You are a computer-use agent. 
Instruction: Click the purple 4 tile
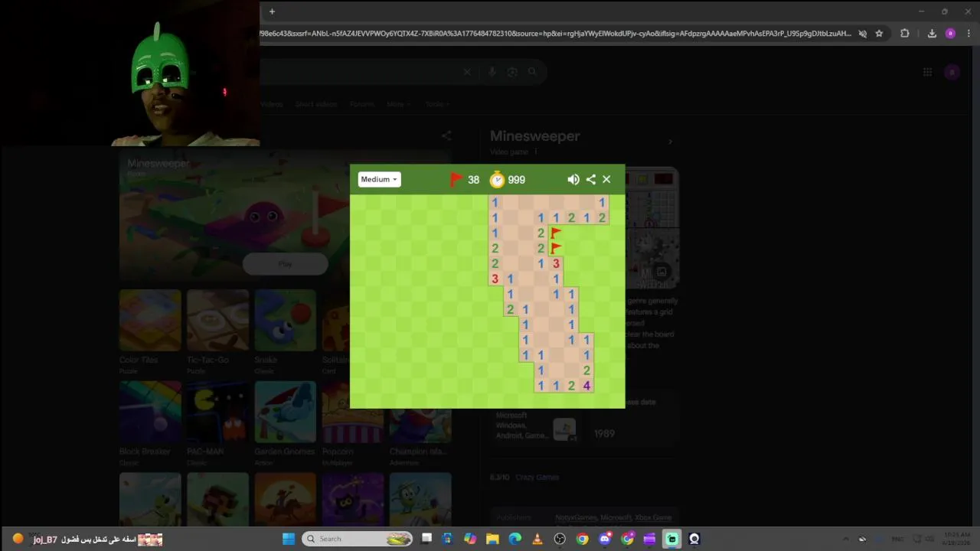[586, 386]
